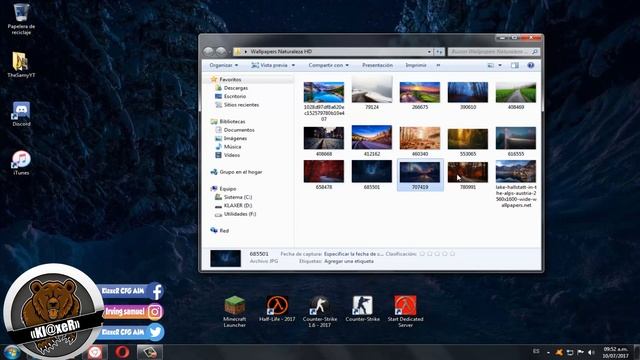The height and width of the screenshot is (360, 640).
Task: Launch the Discord desktop shortcut
Action: tap(21, 114)
